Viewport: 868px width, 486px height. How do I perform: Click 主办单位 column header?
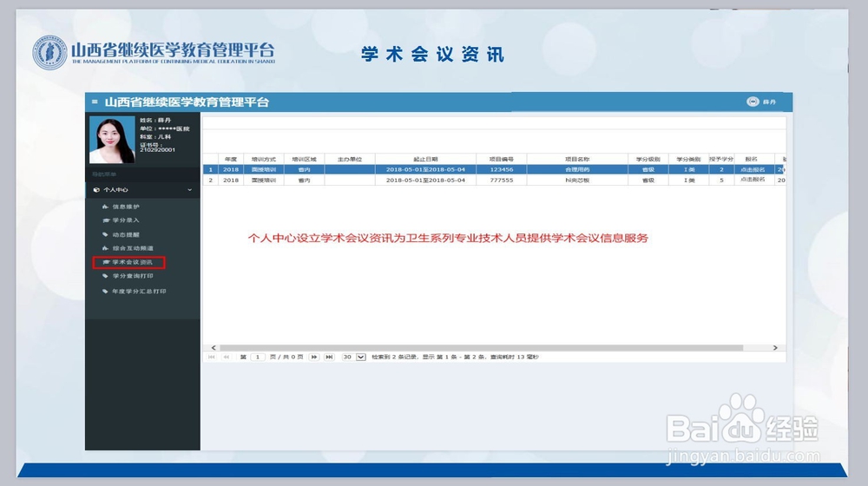pos(350,159)
